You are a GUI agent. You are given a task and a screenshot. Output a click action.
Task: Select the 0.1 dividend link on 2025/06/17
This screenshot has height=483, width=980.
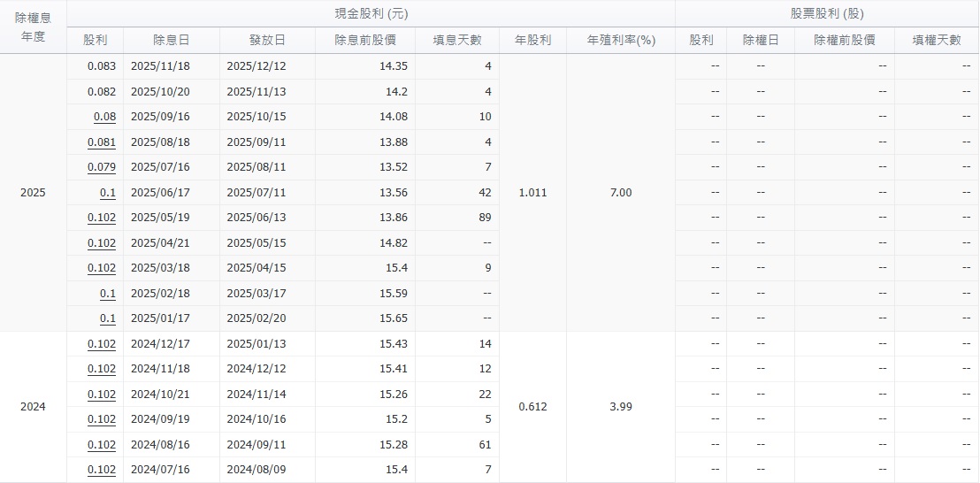click(107, 193)
